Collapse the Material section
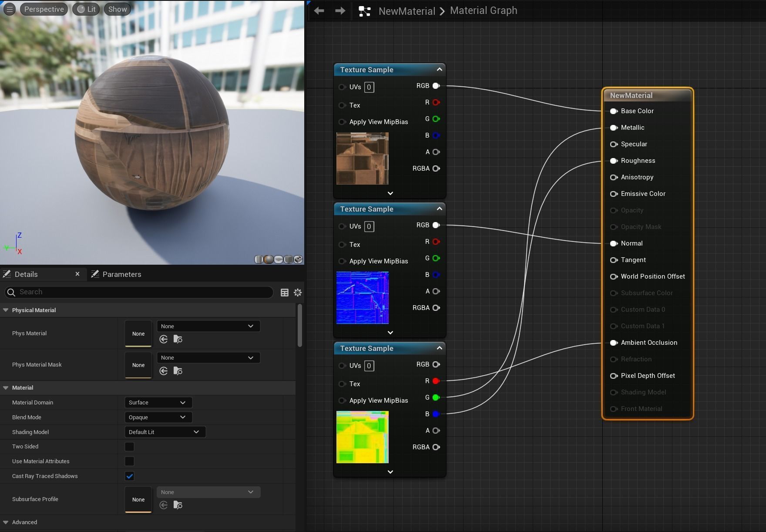Viewport: 766px width, 532px height. click(6, 388)
